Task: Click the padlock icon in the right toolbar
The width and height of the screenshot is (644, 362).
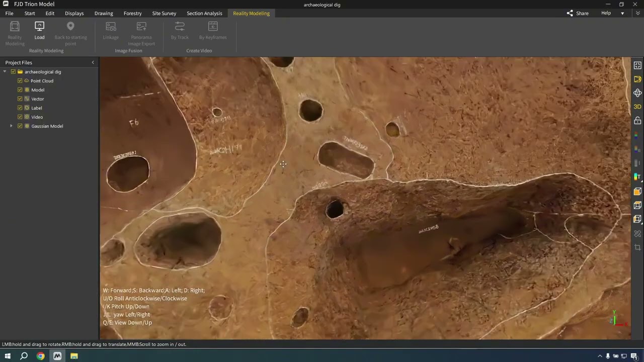Action: [x=637, y=121]
